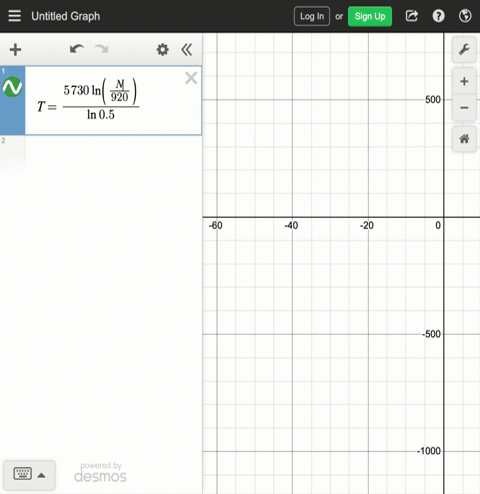Click empty expression row 2
This screenshot has width=480, height=494.
click(101, 154)
